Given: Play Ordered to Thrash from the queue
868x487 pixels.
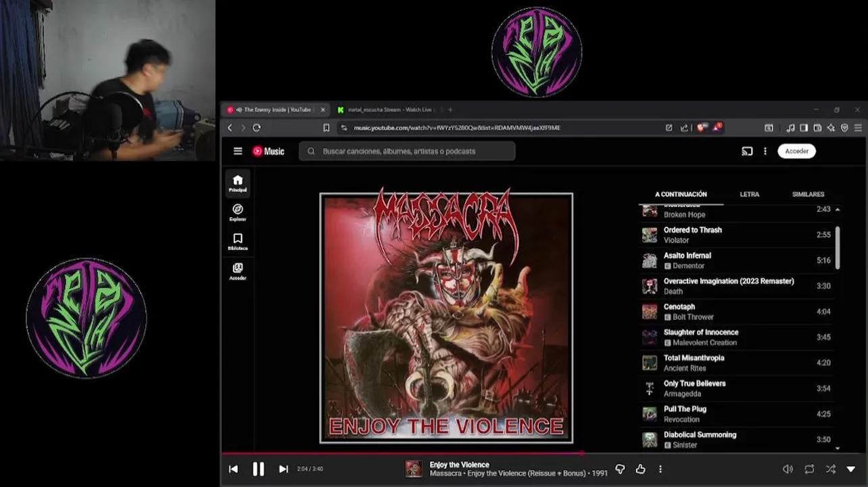Looking at the screenshot, I should [x=736, y=235].
